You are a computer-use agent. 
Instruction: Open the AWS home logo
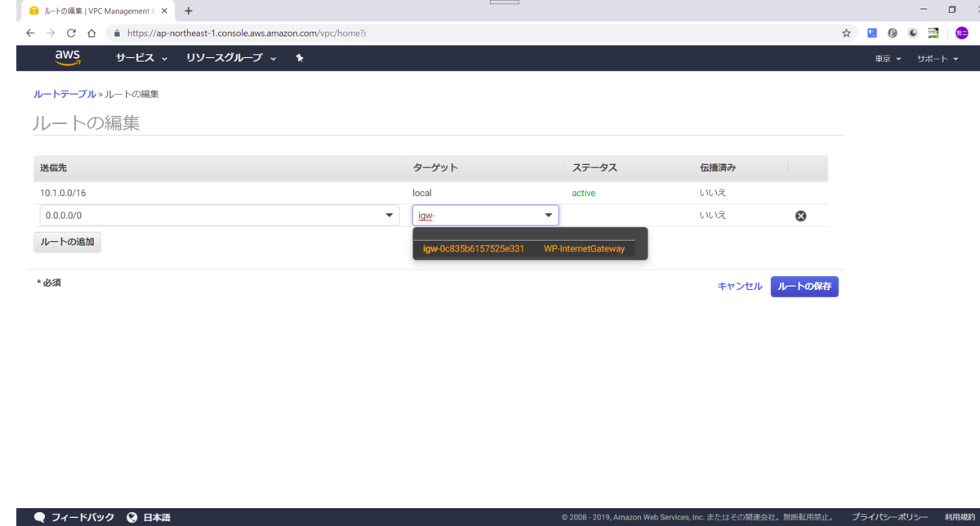(x=67, y=57)
